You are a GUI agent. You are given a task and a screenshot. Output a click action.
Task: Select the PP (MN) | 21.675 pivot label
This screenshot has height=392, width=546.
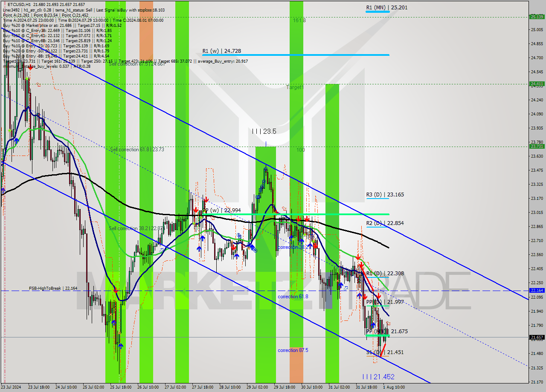coord(387,331)
